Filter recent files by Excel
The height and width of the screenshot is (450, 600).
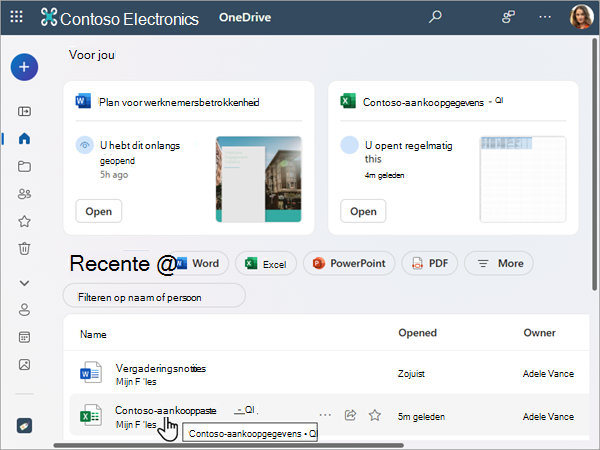click(266, 263)
